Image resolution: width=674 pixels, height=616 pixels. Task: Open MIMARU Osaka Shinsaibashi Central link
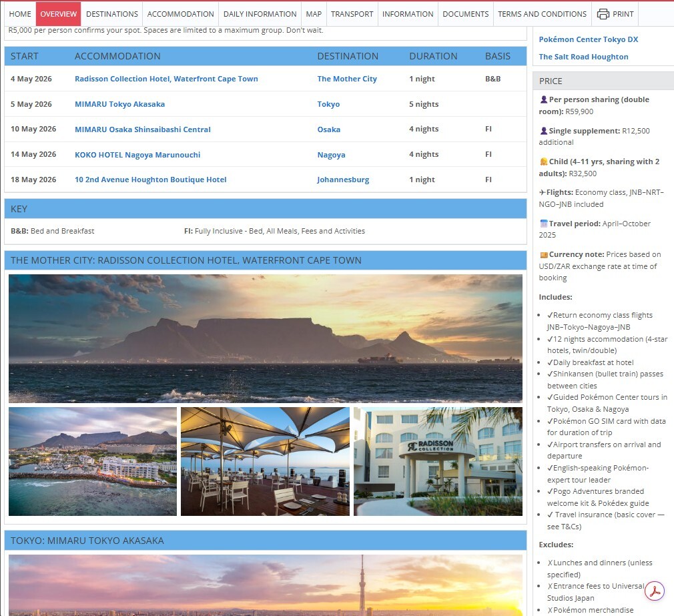143,129
